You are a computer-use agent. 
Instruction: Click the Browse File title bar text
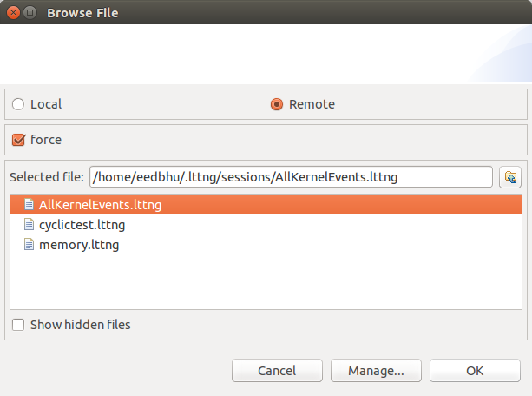coord(82,13)
